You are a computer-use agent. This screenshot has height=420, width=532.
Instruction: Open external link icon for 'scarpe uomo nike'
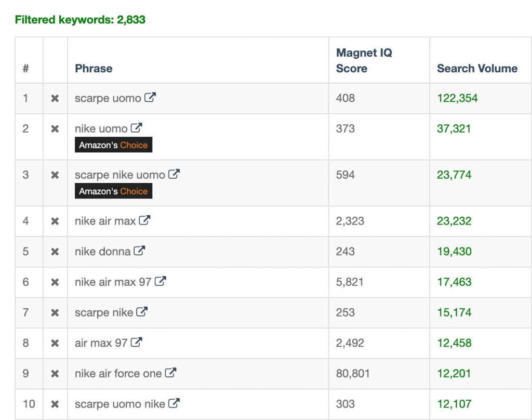174,403
